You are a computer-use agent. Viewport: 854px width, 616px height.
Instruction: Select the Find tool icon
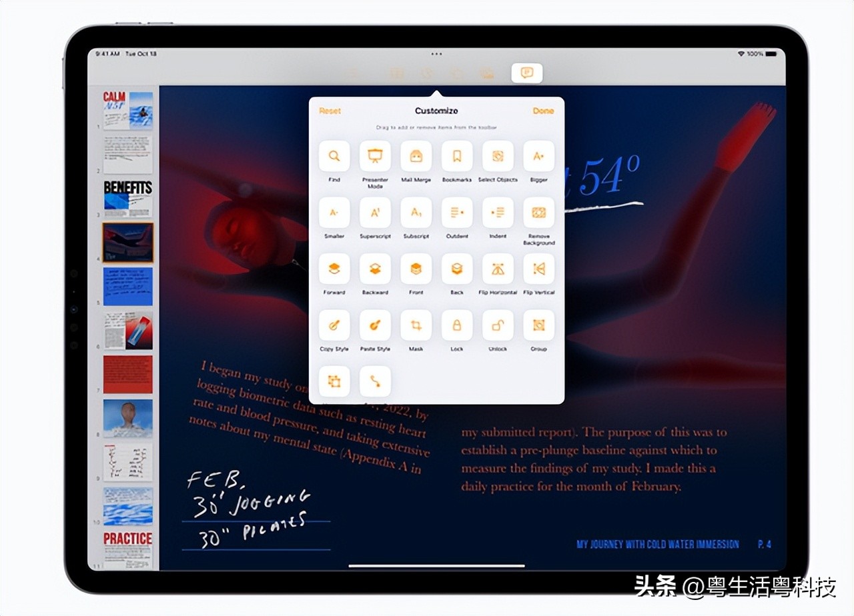click(x=334, y=155)
